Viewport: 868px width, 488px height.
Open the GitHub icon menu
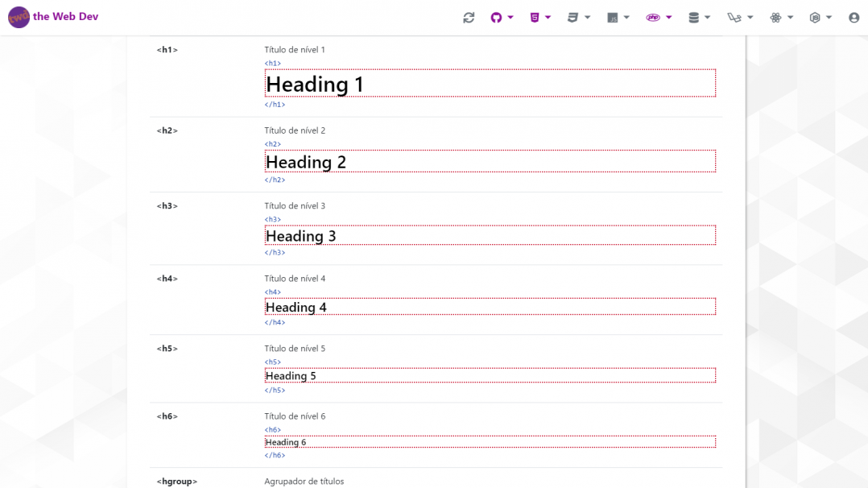click(496, 18)
